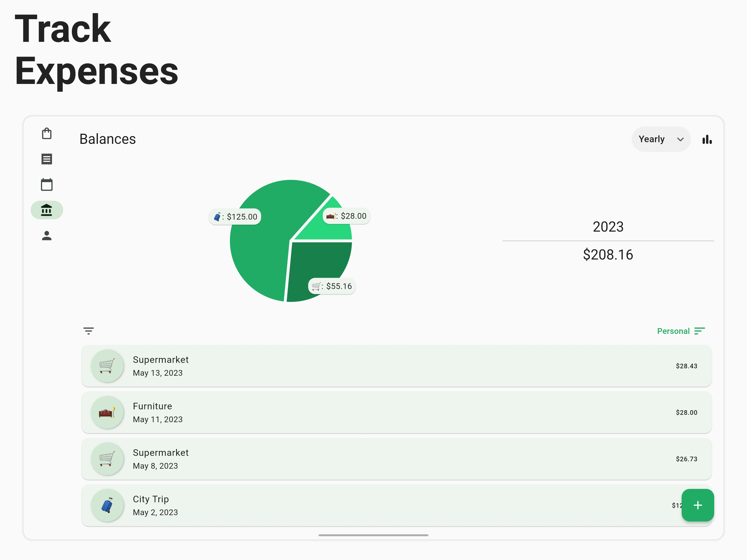Open the shopping bag sidebar icon
Image resolution: width=747 pixels, height=560 pixels.
[x=46, y=134]
